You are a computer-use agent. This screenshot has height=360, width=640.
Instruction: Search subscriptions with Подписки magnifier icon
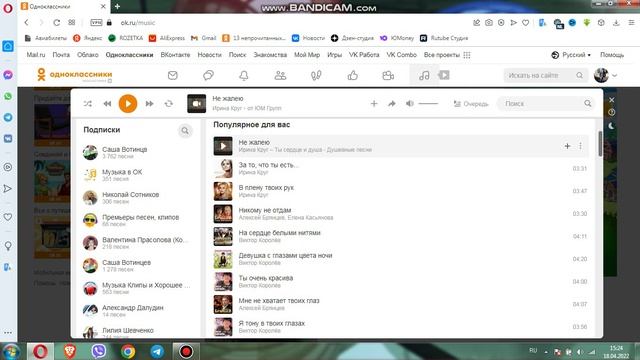(x=185, y=131)
